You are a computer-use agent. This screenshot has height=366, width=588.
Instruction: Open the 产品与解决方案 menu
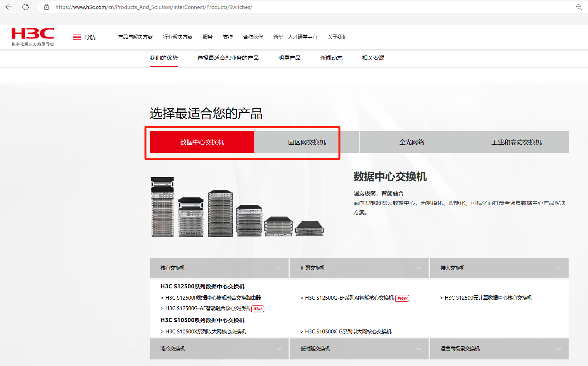pos(135,37)
